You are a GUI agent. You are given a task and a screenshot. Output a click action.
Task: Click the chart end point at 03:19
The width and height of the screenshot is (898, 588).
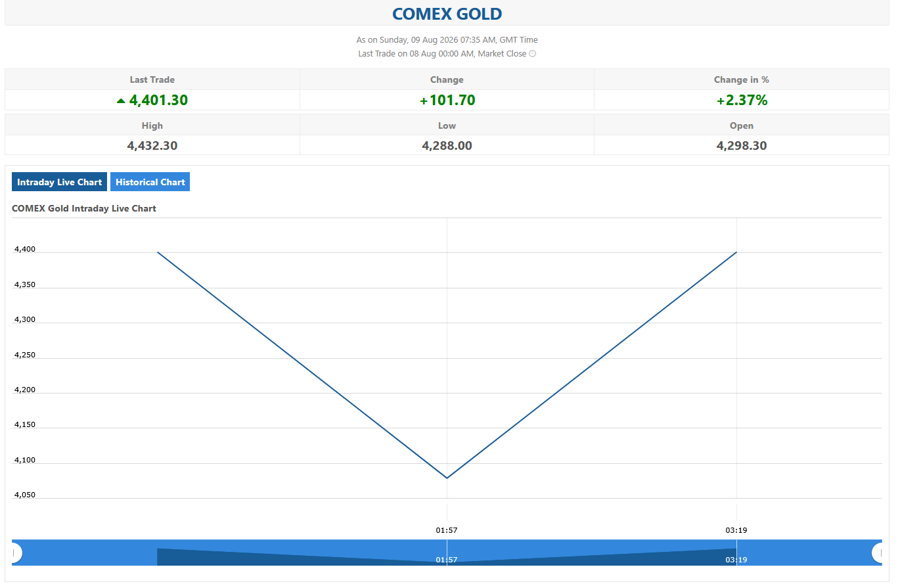(736, 252)
